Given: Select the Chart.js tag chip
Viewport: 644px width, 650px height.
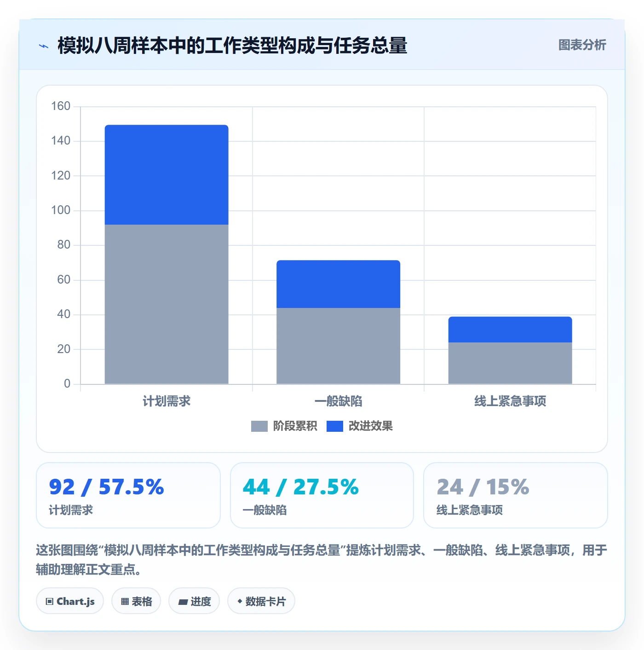Looking at the screenshot, I should (x=70, y=601).
